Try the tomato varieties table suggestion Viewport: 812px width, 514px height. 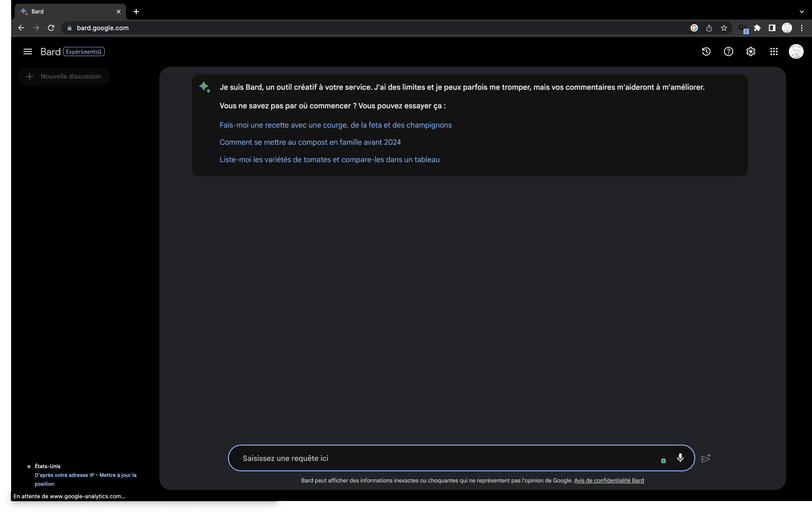click(330, 160)
